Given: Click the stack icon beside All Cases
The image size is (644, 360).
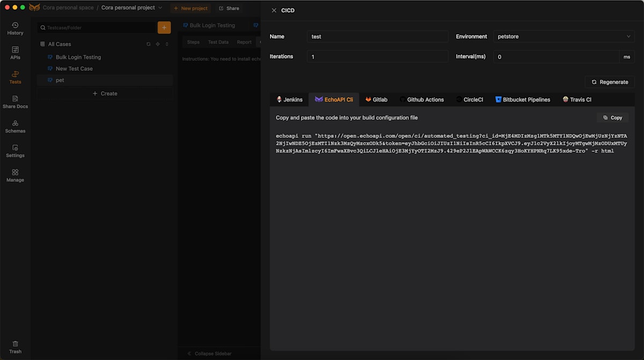Looking at the screenshot, I should (43, 44).
